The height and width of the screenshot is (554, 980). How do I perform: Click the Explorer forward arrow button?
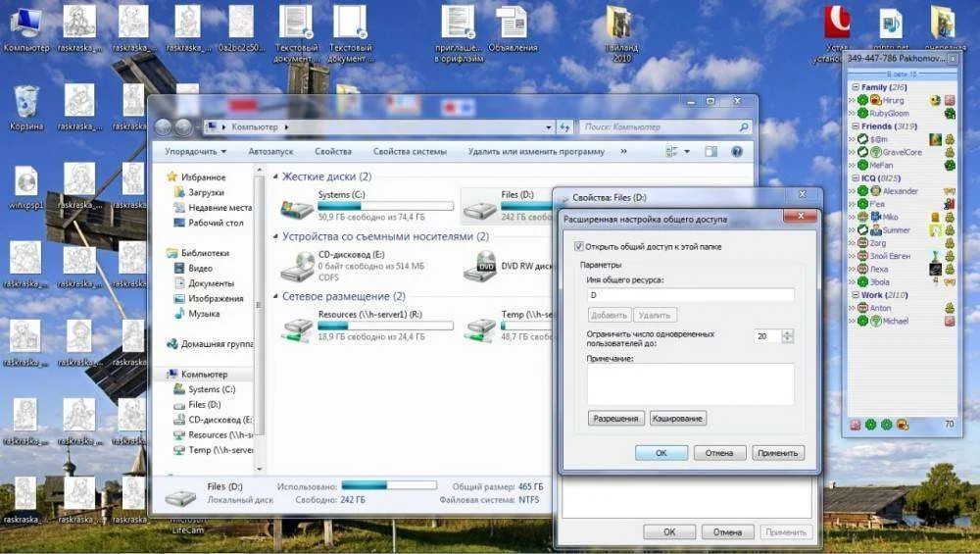click(183, 126)
